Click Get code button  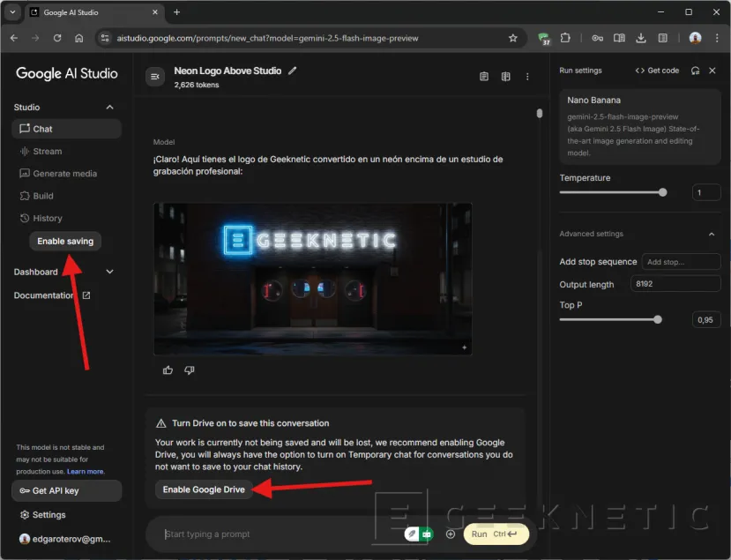(657, 71)
